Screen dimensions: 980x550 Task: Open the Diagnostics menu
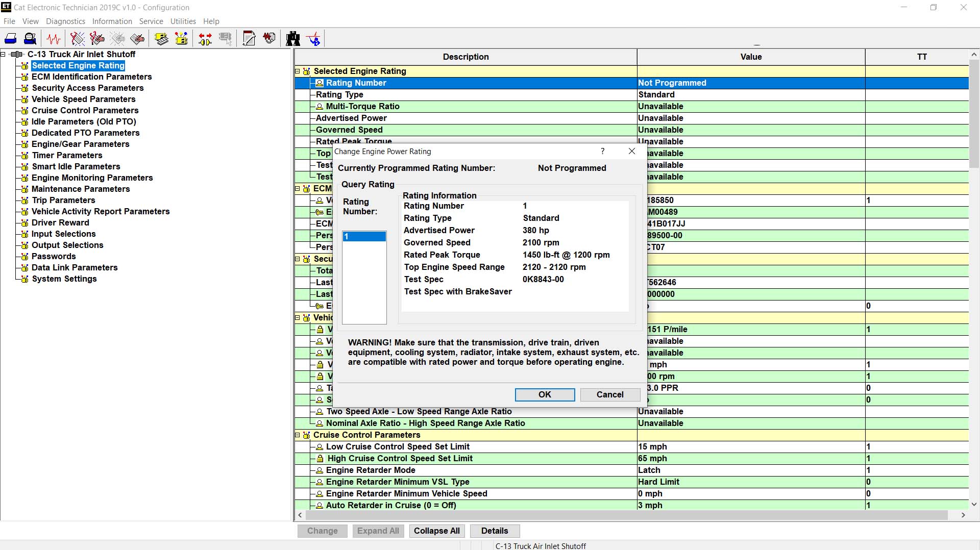[65, 21]
